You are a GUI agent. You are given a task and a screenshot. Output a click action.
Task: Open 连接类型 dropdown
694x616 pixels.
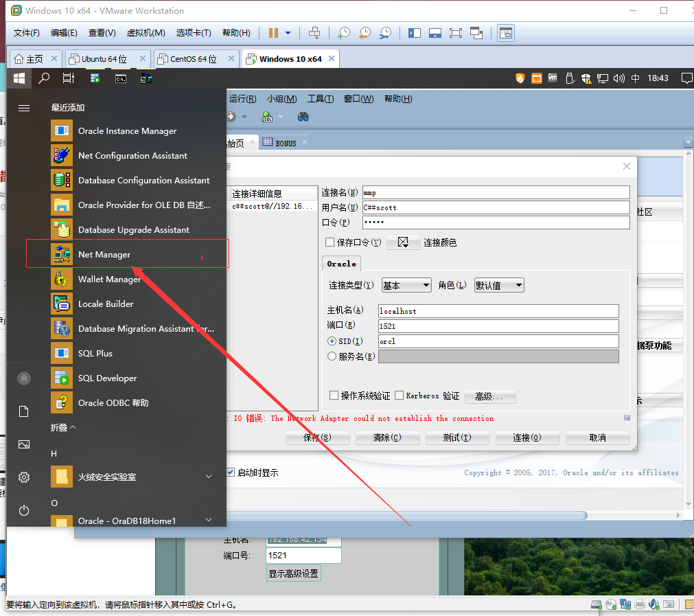406,285
